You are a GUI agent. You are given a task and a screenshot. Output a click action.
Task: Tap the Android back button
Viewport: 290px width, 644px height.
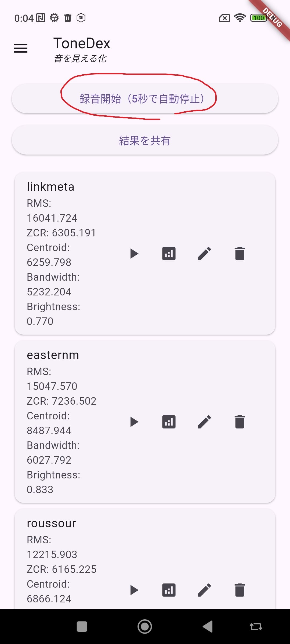pyautogui.click(x=208, y=627)
